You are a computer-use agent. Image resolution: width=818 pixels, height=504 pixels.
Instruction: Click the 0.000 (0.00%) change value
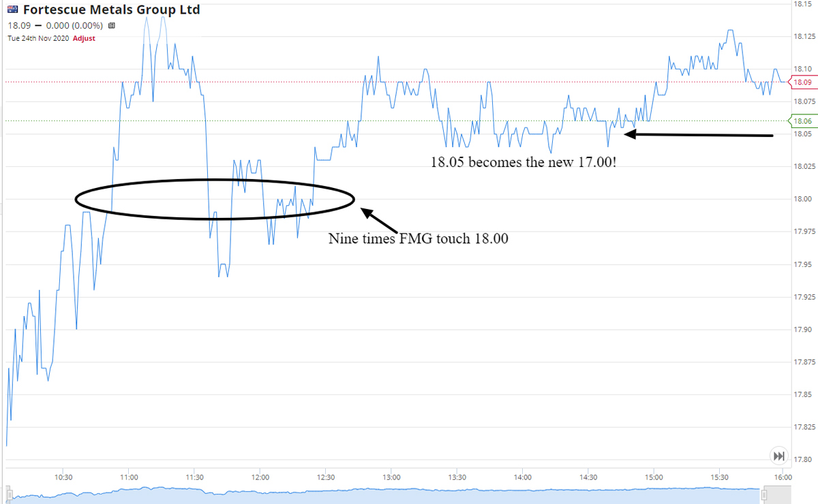pos(74,26)
